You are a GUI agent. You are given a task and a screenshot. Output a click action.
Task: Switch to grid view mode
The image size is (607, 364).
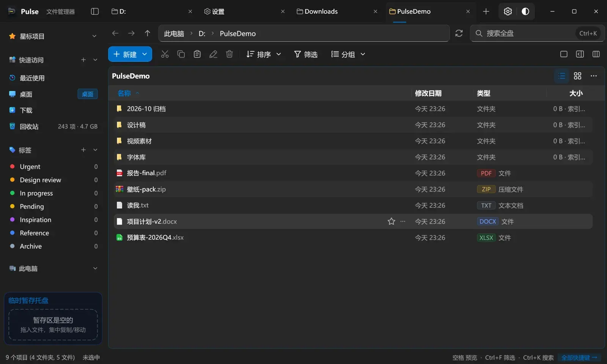578,76
